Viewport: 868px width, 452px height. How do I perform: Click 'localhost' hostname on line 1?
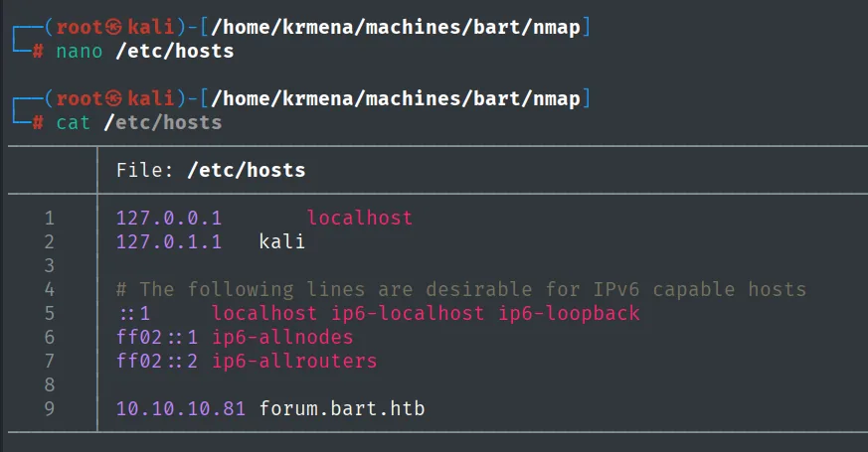[360, 218]
